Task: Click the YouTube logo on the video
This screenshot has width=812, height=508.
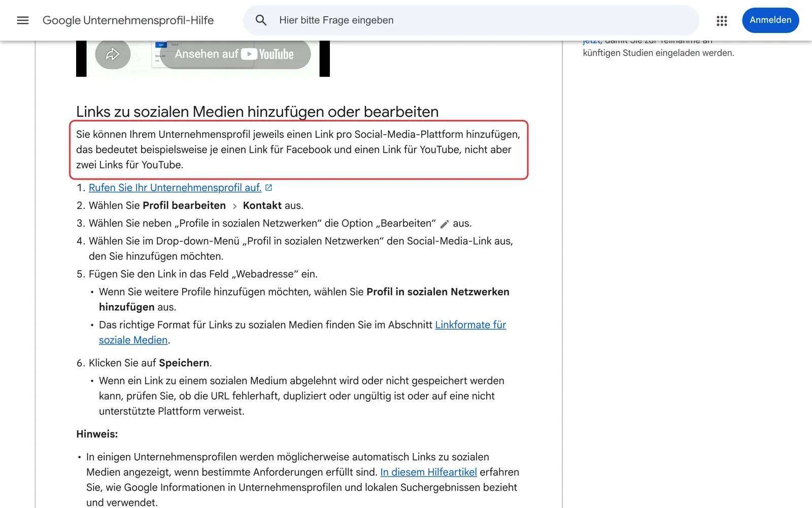Action: coord(267,54)
